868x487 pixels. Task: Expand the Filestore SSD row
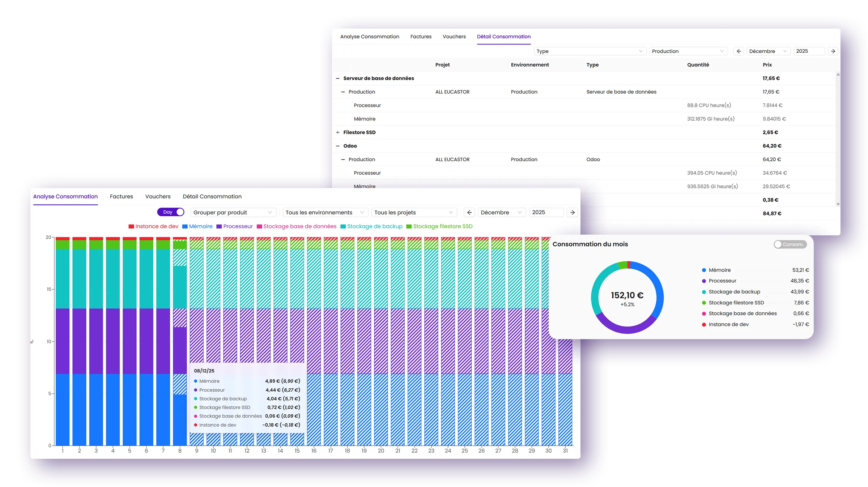pyautogui.click(x=338, y=132)
